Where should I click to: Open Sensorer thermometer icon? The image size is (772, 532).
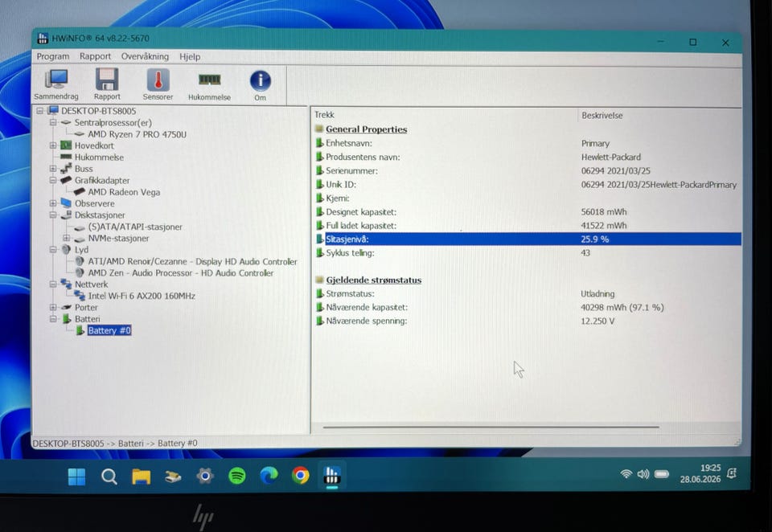point(158,84)
